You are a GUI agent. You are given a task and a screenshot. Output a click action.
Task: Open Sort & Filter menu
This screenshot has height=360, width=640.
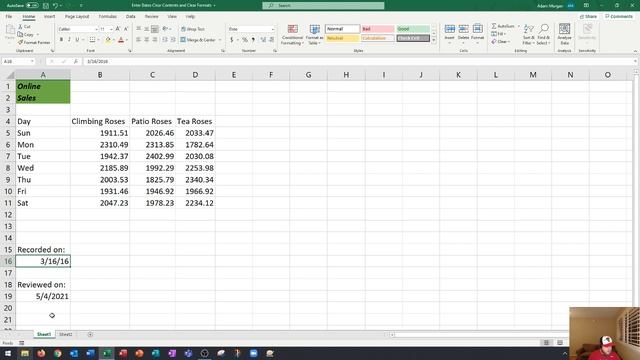528,34
